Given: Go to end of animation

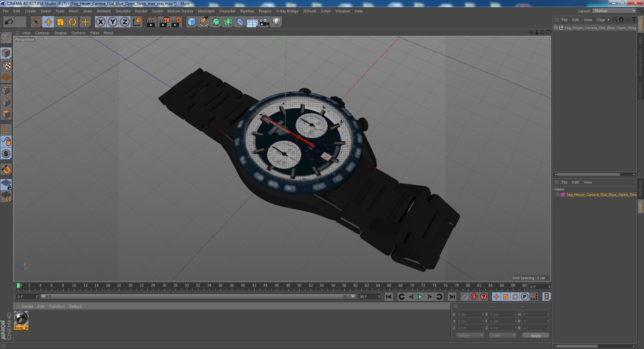Looking at the screenshot, I should coord(452,297).
